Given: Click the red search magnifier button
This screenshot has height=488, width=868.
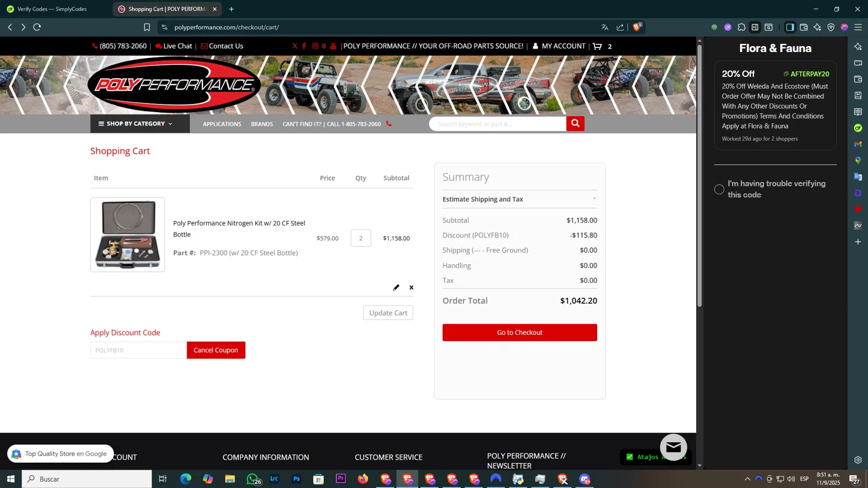Looking at the screenshot, I should tap(575, 124).
